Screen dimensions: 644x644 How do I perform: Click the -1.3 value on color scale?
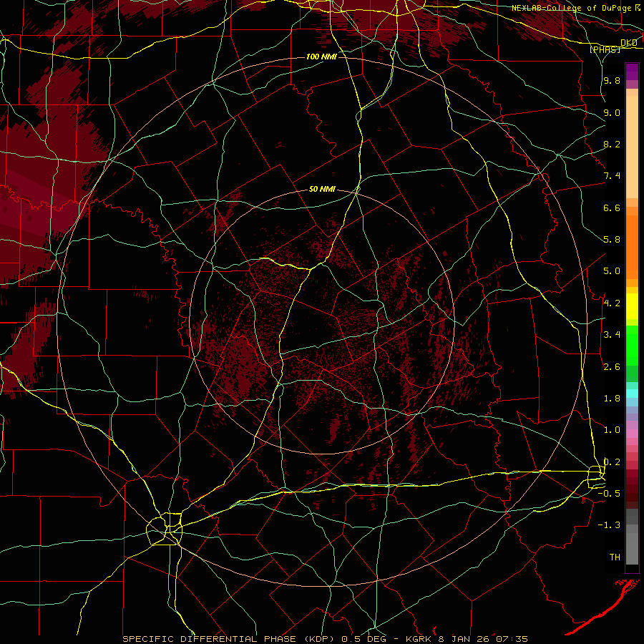(x=609, y=526)
